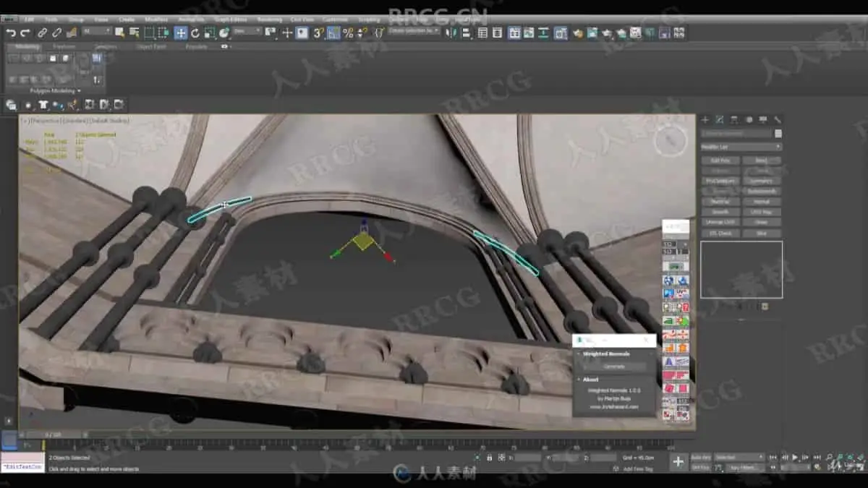Expand the Polygon Modeling panel arrow
This screenshot has height=488, width=868.
79,91
